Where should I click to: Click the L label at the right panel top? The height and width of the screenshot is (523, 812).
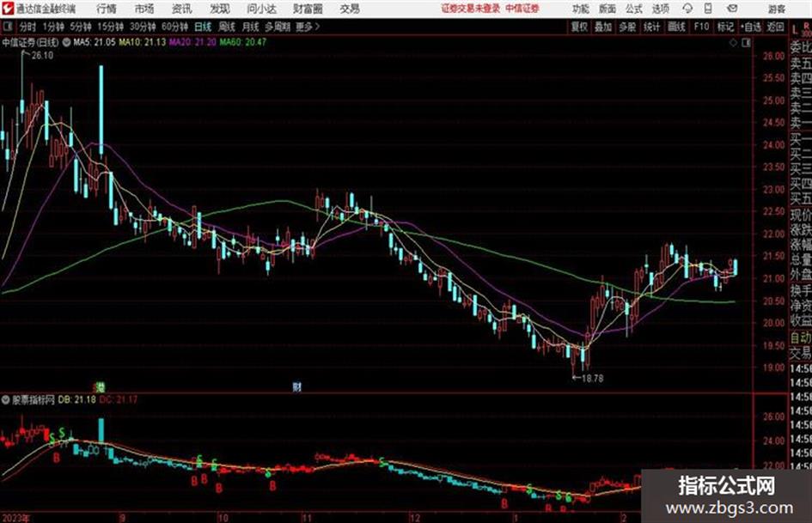click(x=795, y=30)
